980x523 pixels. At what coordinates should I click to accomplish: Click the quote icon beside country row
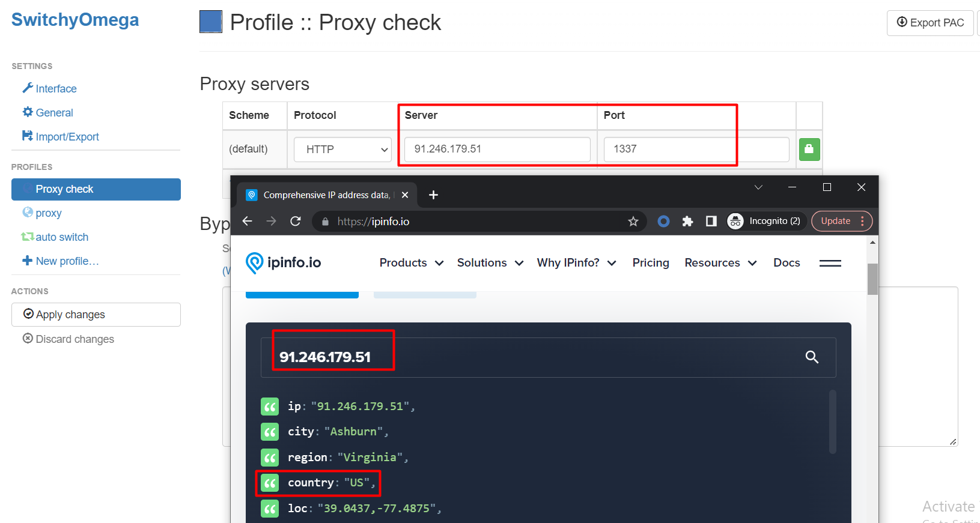click(270, 483)
